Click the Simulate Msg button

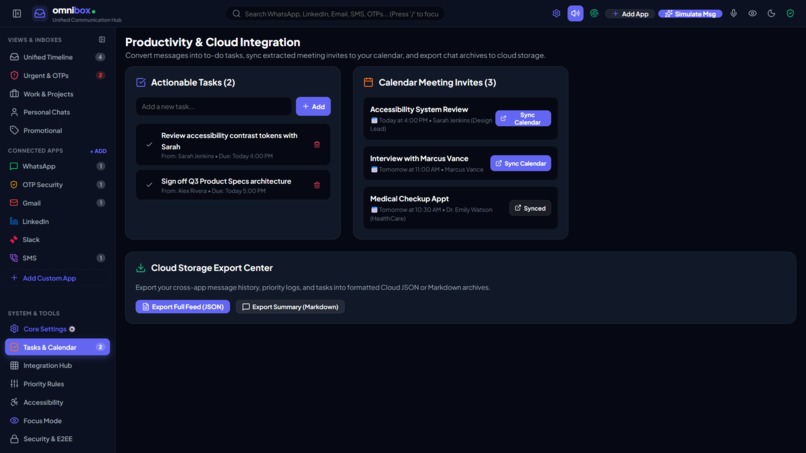point(690,14)
